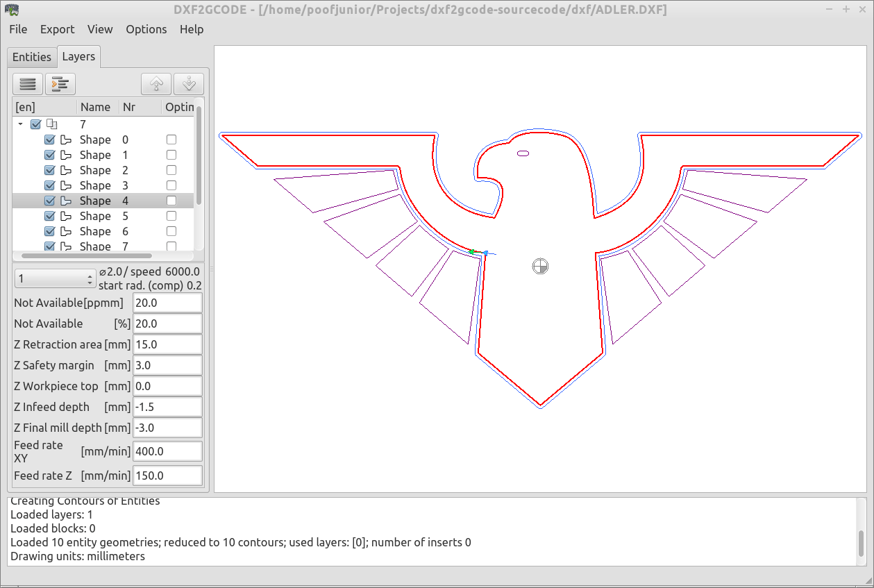Collapse the layer 7 tree node

[x=21, y=124]
